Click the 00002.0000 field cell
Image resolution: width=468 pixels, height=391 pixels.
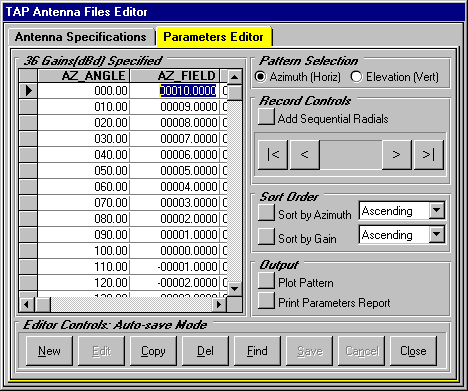175,219
